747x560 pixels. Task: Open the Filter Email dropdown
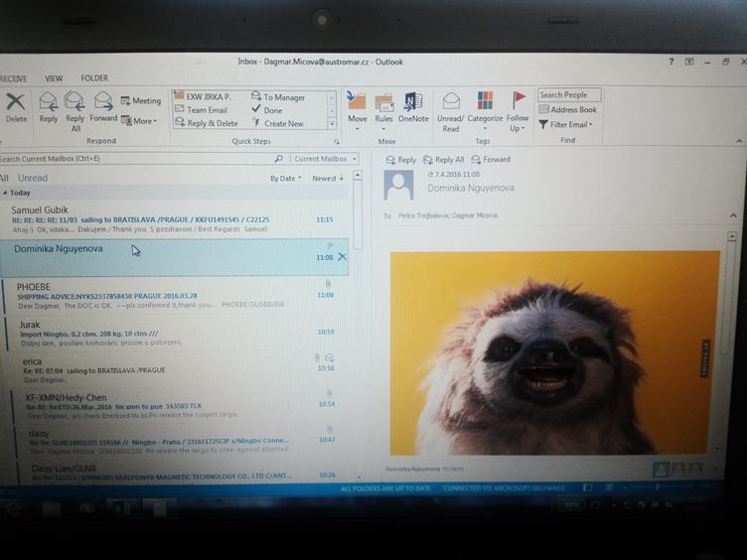565,124
